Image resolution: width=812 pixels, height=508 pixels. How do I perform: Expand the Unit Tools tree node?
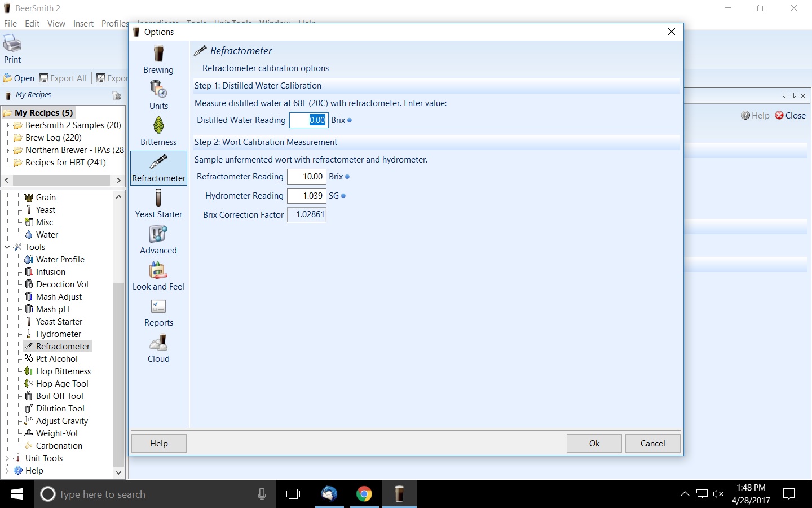(x=7, y=458)
